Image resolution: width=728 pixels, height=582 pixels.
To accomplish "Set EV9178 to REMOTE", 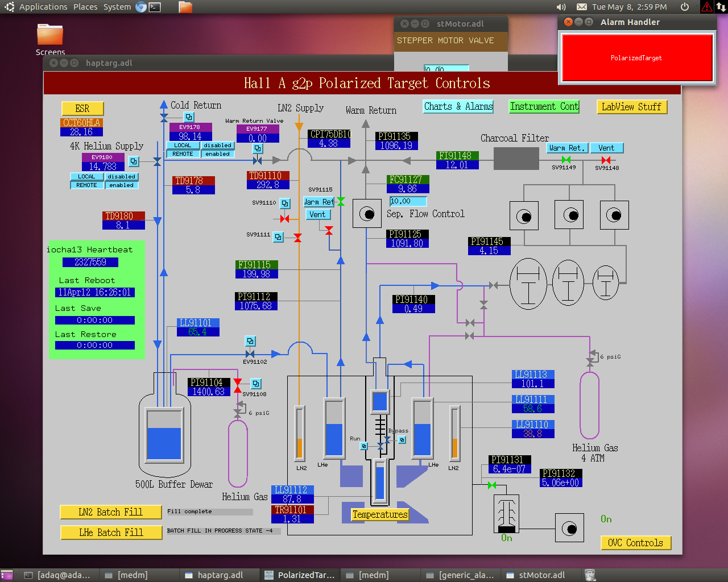I will [183, 154].
